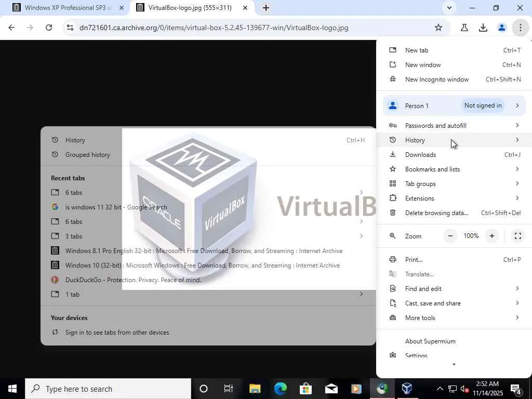
Task: Open a new tab with the plus button
Action: 266,7
